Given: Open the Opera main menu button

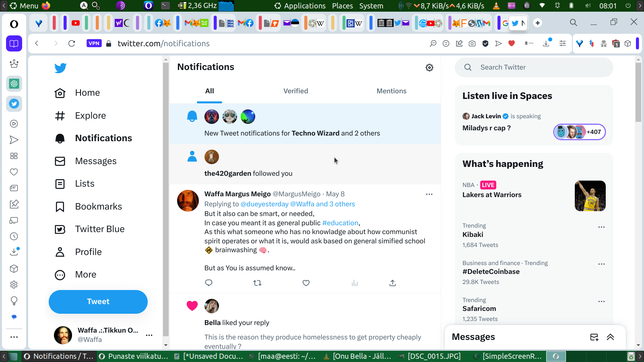Looking at the screenshot, I should (x=14, y=24).
